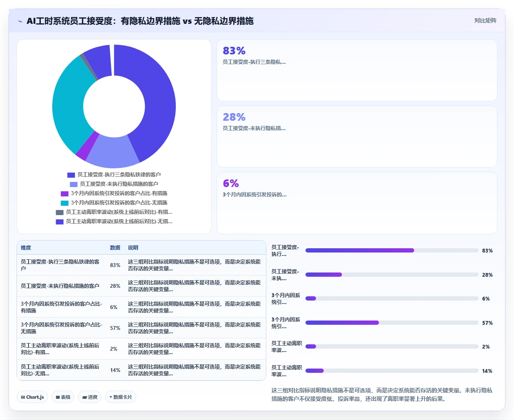Open the 28% data card
Image resolution: width=514 pixels, height=420 pixels.
coord(357,136)
